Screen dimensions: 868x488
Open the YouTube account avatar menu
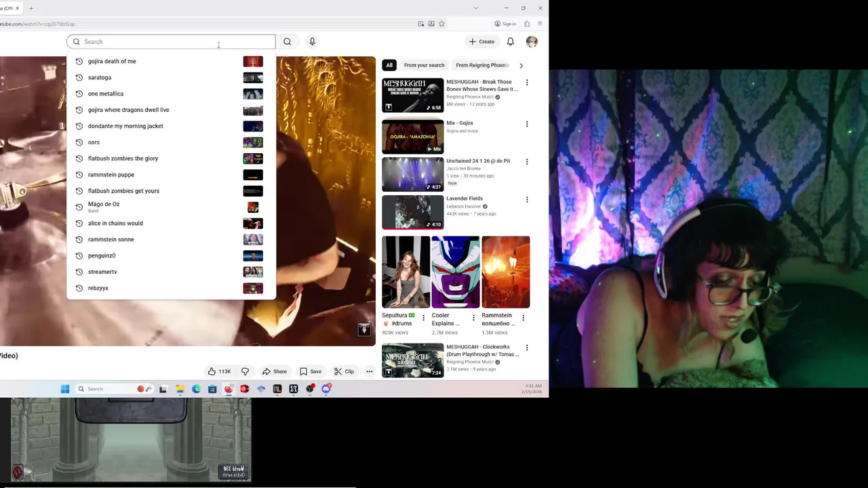[x=532, y=41]
